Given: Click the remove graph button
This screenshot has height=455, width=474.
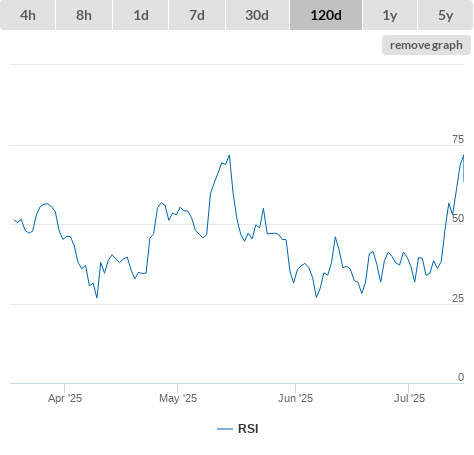Looking at the screenshot, I should click(x=426, y=45).
